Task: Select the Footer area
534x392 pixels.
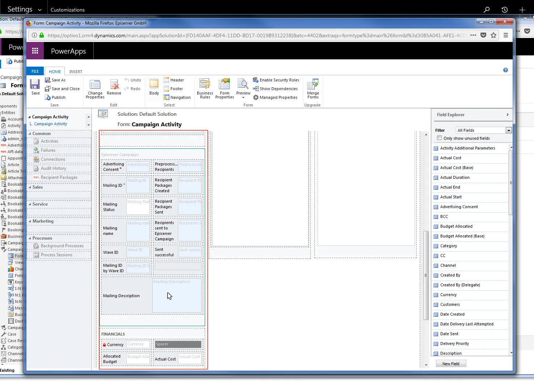Action: click(173, 89)
